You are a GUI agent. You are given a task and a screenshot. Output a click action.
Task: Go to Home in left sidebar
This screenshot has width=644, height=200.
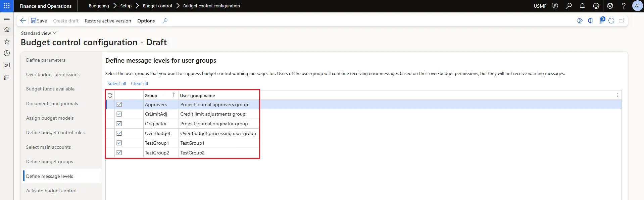tap(7, 29)
